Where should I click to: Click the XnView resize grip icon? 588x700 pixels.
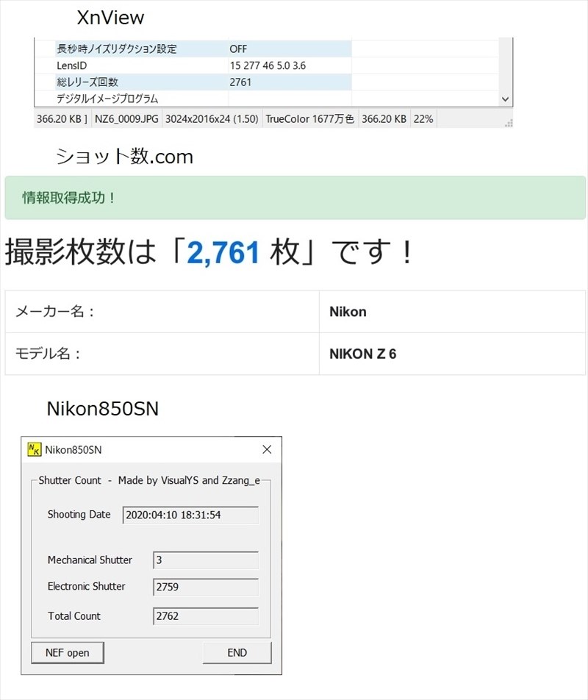(x=509, y=123)
